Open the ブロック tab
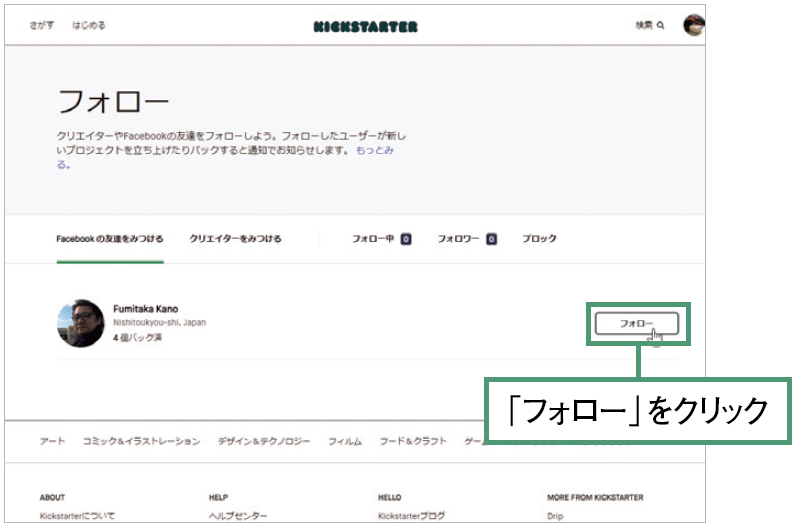Viewport: 796px width, 528px height. (x=539, y=239)
